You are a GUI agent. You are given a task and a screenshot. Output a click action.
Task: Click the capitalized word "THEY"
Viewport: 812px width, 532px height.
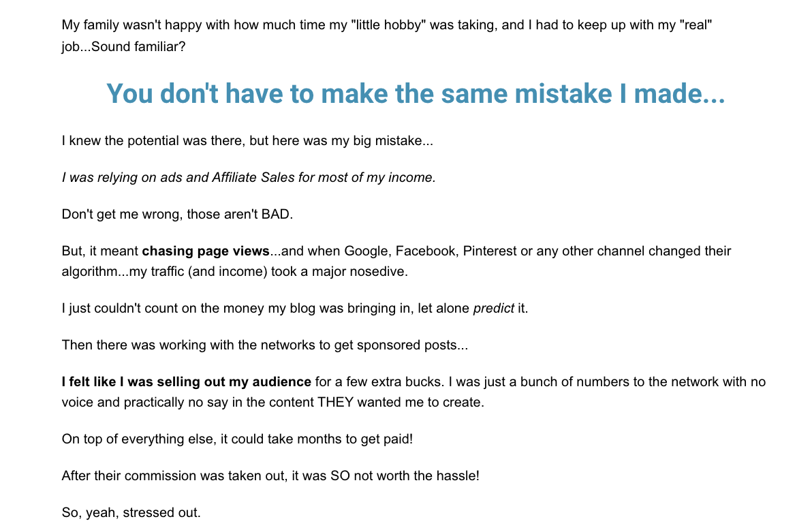point(336,403)
